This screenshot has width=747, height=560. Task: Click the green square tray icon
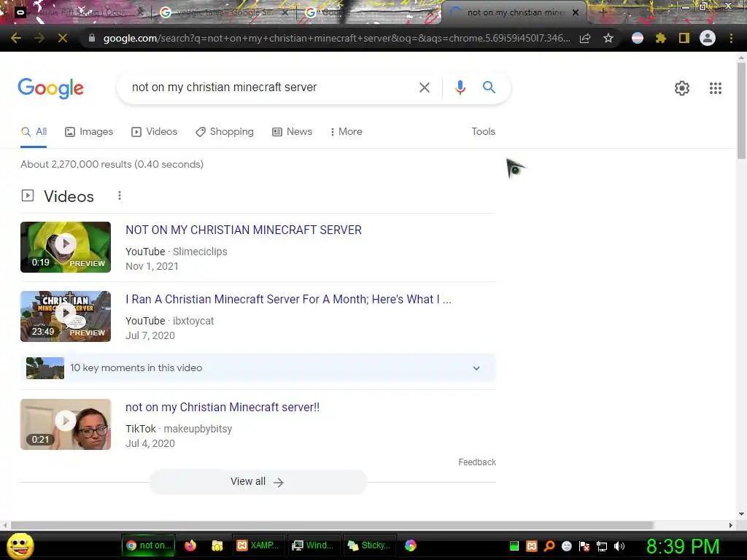pos(514,546)
